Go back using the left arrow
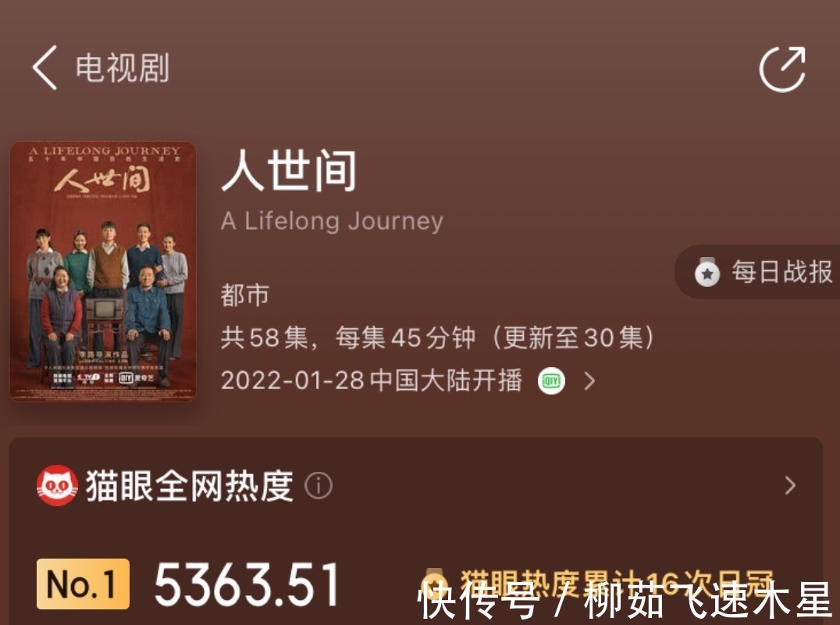This screenshot has height=625, width=840. 45,67
